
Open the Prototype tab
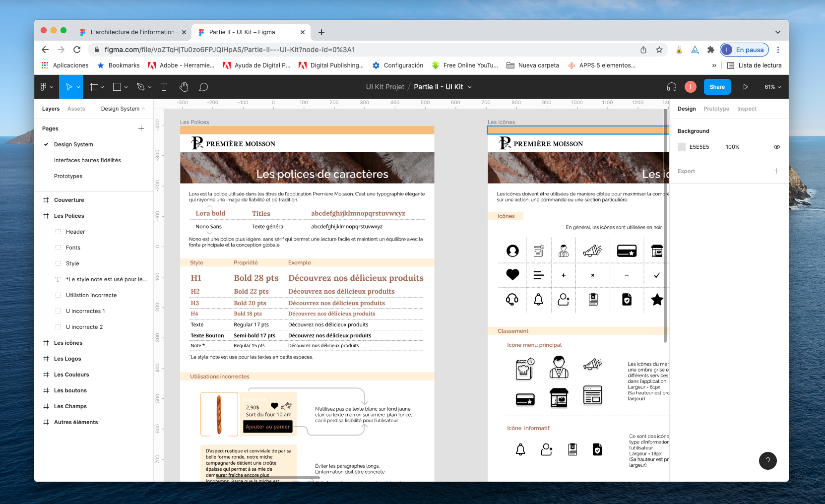point(716,109)
